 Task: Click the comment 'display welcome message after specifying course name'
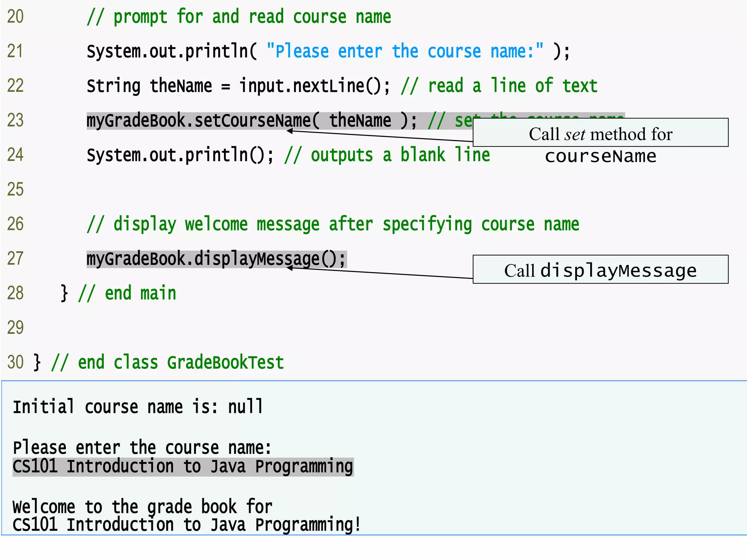333,224
